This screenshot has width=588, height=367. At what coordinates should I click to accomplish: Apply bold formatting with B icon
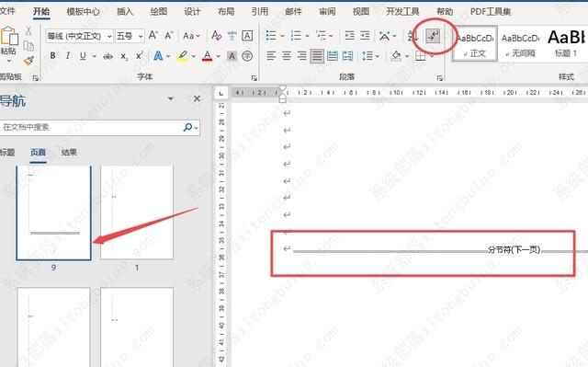click(x=53, y=56)
